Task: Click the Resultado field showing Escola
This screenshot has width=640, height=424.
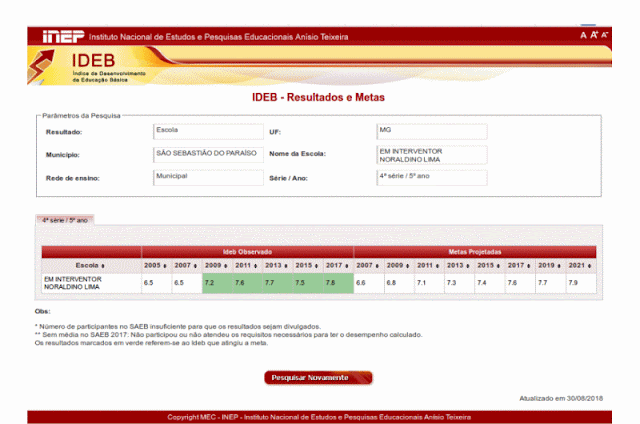Action: (x=208, y=132)
